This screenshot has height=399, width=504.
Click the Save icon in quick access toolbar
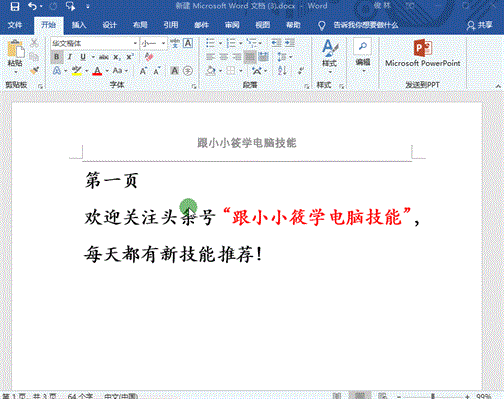14,6
